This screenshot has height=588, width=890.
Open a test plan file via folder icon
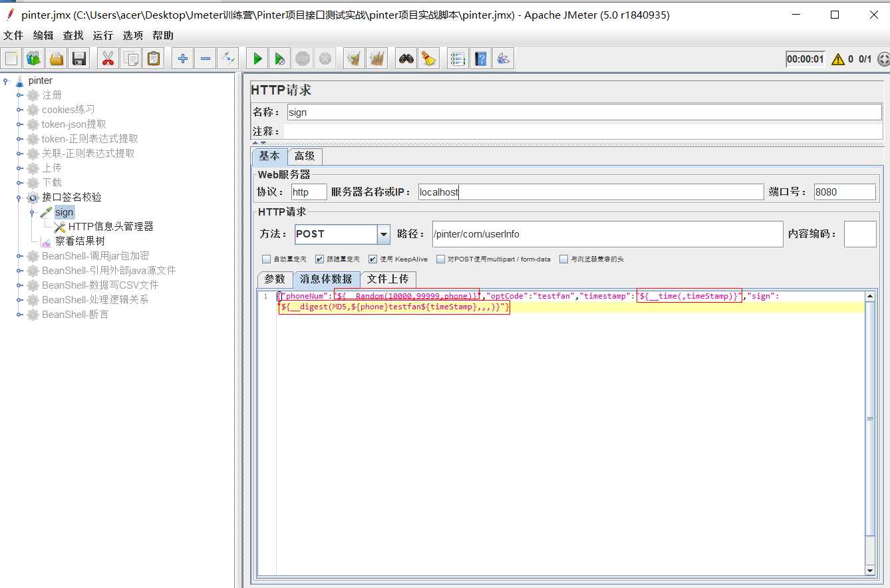tap(57, 59)
